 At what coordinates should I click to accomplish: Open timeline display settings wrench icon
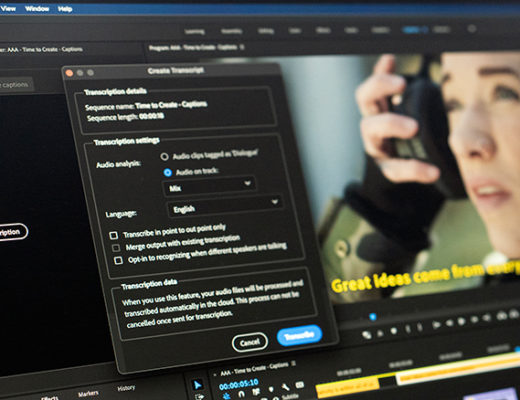click(285, 387)
